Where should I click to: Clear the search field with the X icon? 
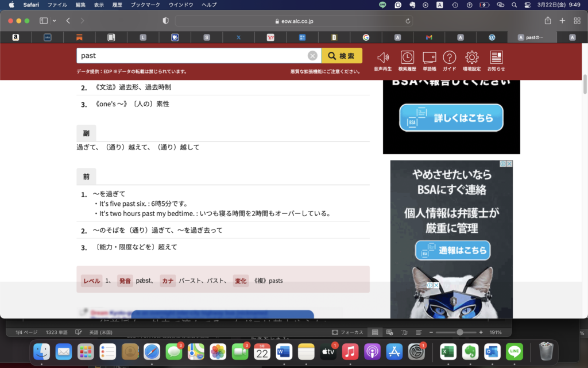(312, 56)
